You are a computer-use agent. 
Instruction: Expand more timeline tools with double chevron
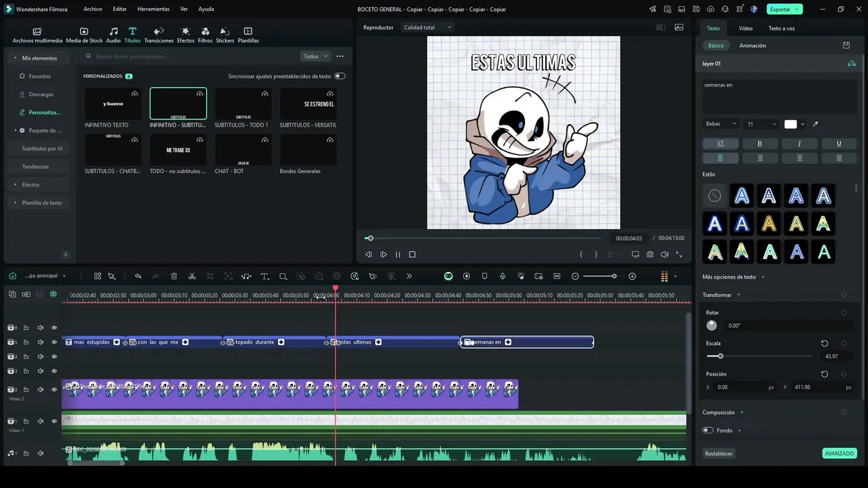click(x=409, y=277)
